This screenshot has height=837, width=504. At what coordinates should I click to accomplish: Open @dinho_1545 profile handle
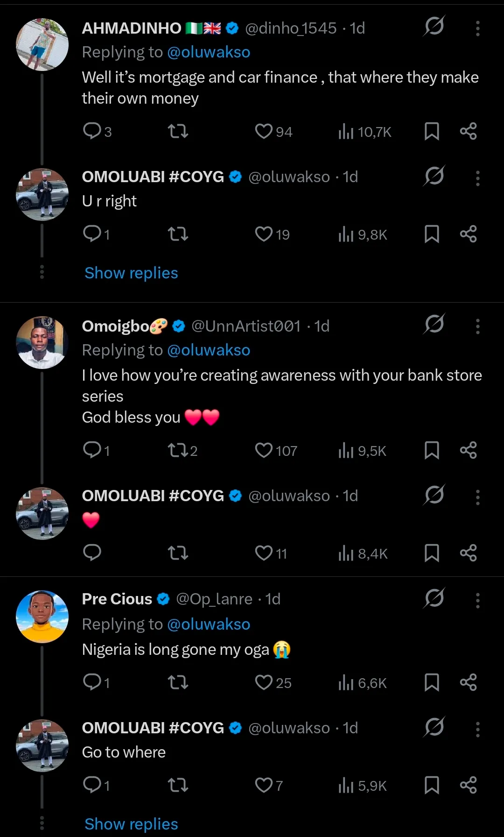[291, 28]
